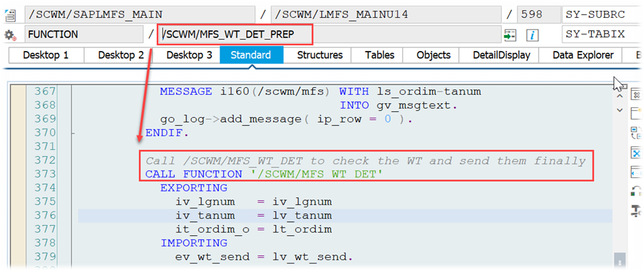
Task: Click the /SCWM/LMFS_MAINU14 include field
Action: pos(386,15)
